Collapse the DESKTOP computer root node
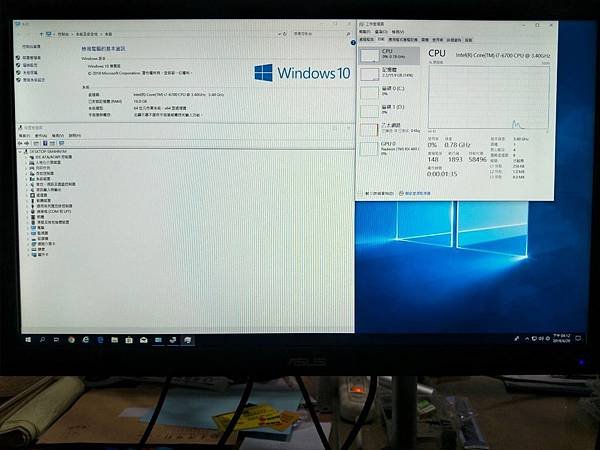 coord(20,152)
